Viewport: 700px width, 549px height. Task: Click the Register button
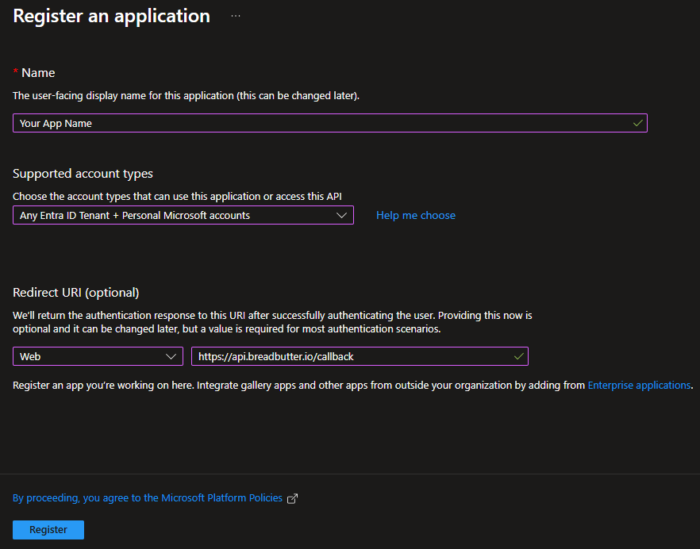click(48, 530)
